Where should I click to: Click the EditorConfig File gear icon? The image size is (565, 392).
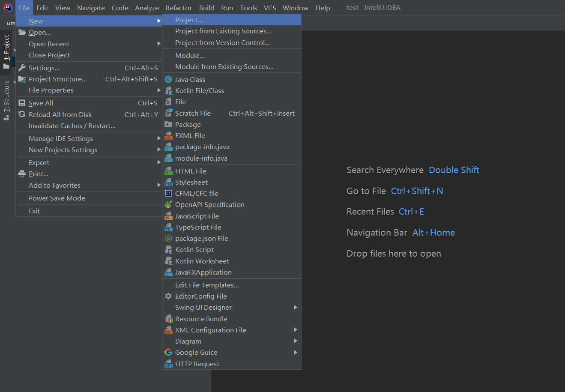coord(168,296)
